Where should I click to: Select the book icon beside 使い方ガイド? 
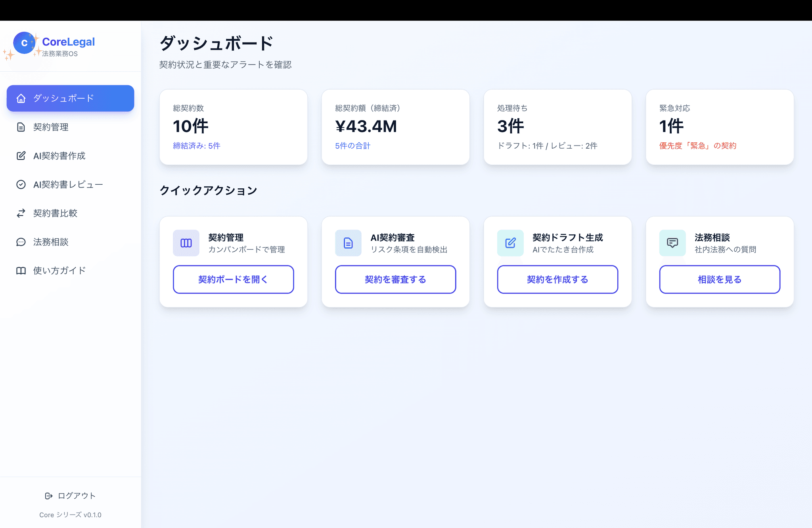[x=21, y=270]
